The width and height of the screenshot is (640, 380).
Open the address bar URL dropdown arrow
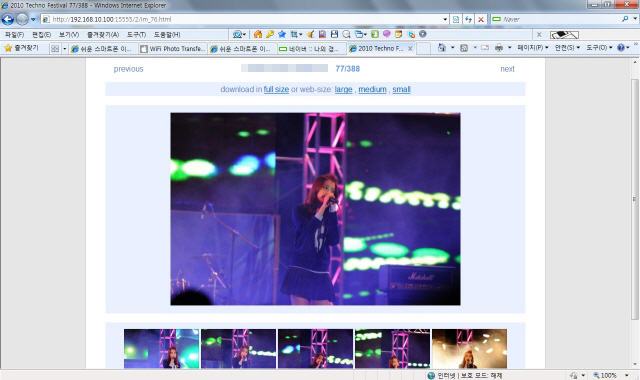[x=445, y=19]
